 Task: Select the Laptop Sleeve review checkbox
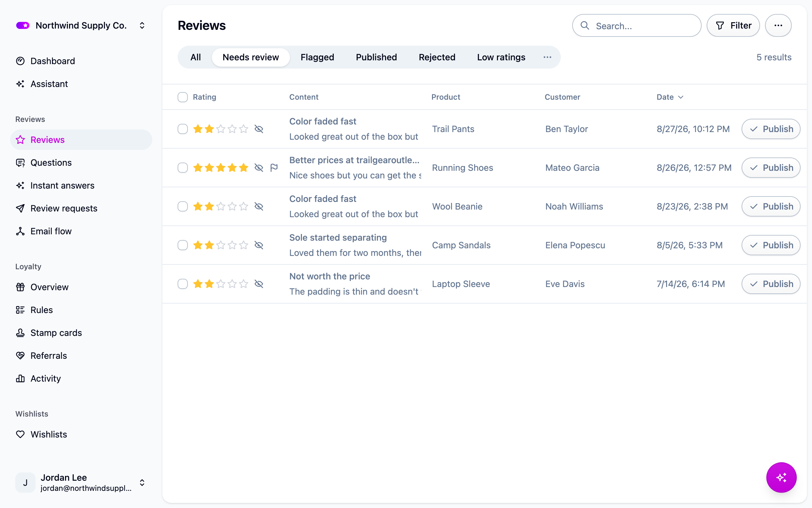pos(182,284)
